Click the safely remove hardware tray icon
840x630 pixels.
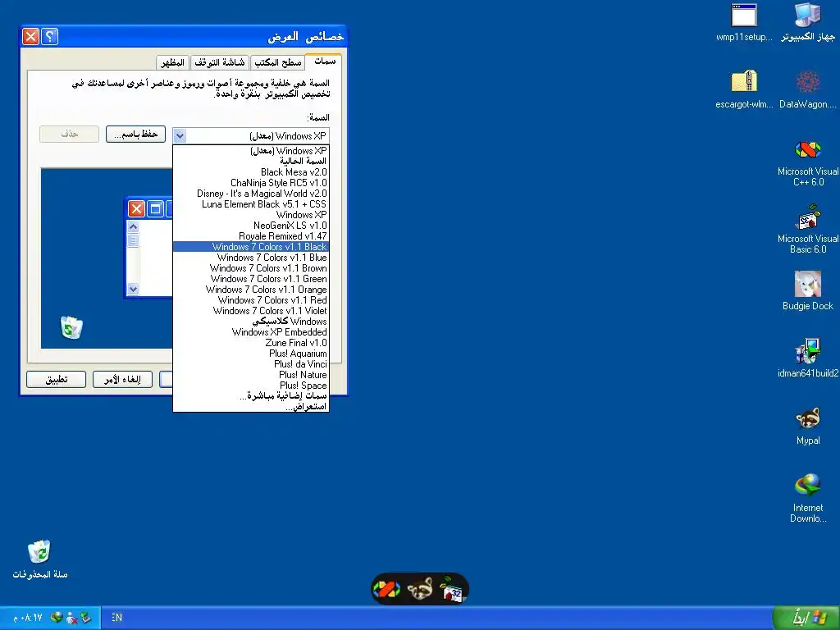tap(85, 618)
